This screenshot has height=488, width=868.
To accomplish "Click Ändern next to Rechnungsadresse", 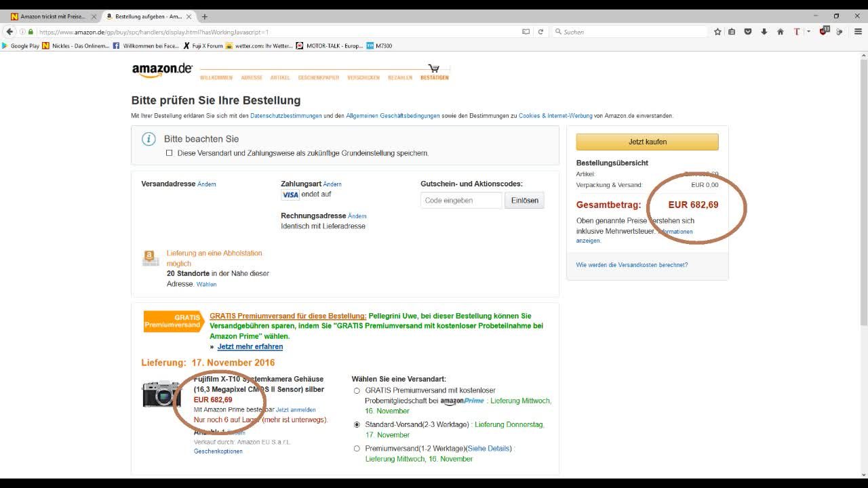I will pos(357,216).
